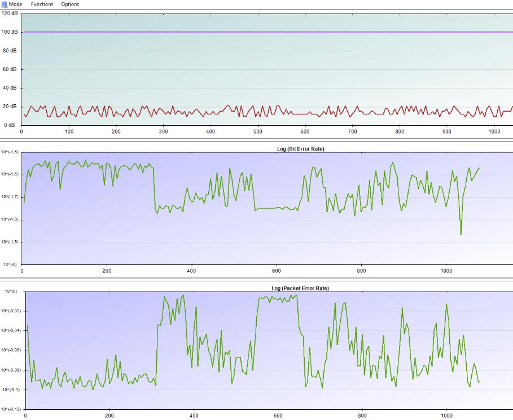Image resolution: width=513 pixels, height=420 pixels.
Task: Select the Log (Packet Error Rate) chart title
Action: tap(300, 288)
